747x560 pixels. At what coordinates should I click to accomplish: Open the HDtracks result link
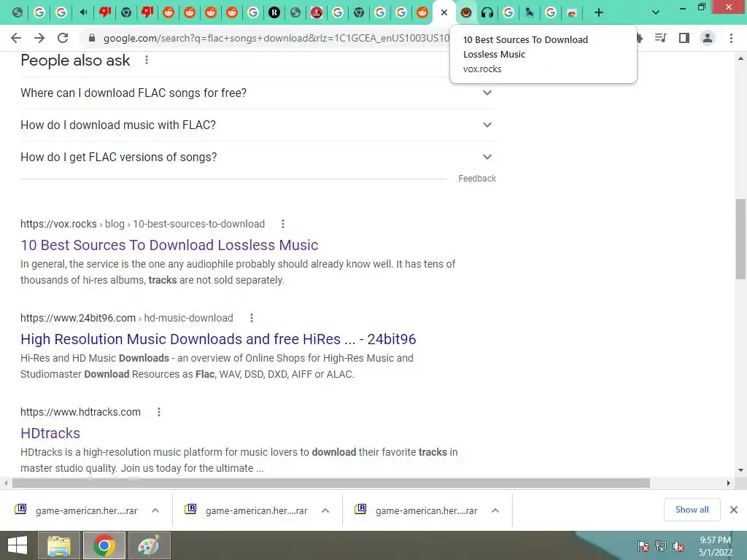pos(50,433)
